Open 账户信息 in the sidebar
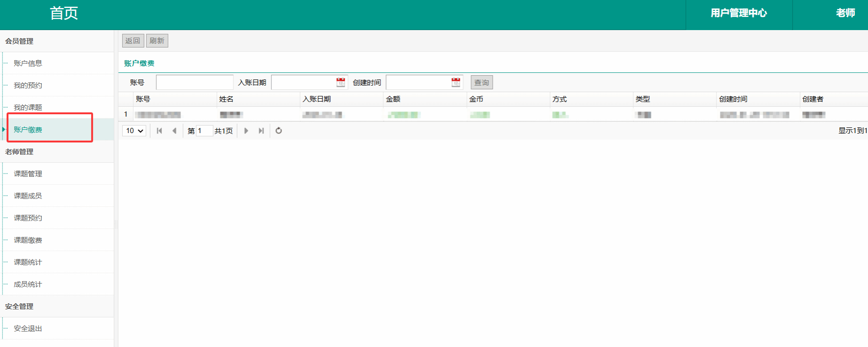Screen dimensions: 868x347 tap(28, 63)
